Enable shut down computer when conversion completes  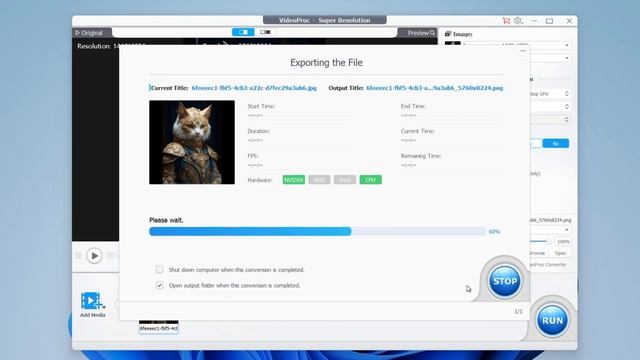pos(160,269)
